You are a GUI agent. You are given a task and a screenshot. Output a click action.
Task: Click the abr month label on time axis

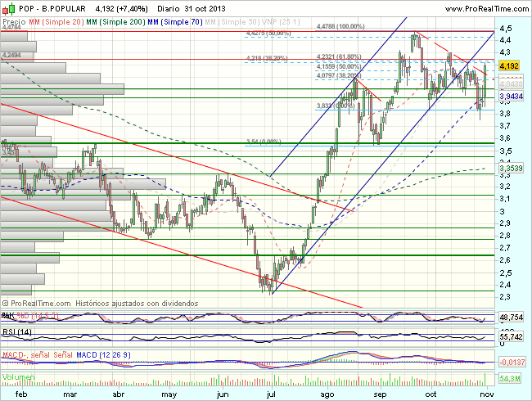(x=119, y=394)
